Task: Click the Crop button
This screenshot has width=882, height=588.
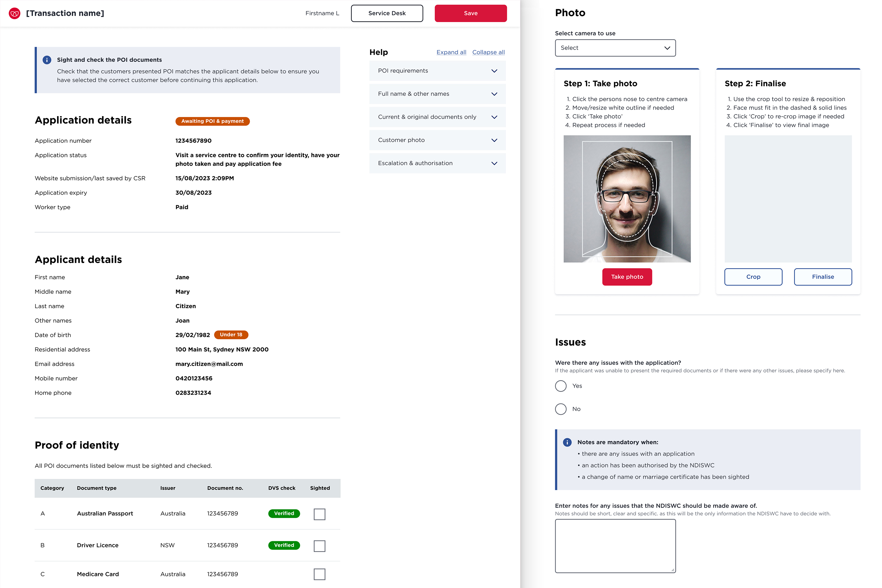Action: click(753, 277)
